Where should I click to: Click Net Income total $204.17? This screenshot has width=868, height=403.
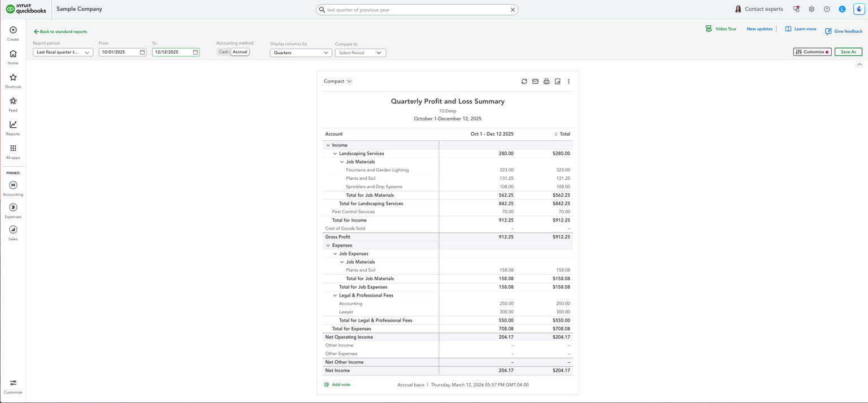[x=561, y=371]
